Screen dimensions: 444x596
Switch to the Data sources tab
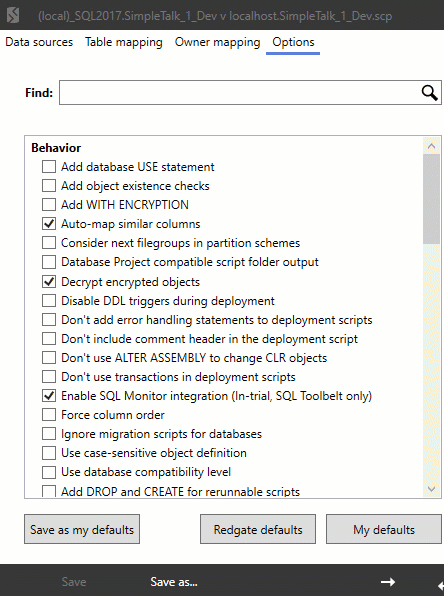[39, 42]
